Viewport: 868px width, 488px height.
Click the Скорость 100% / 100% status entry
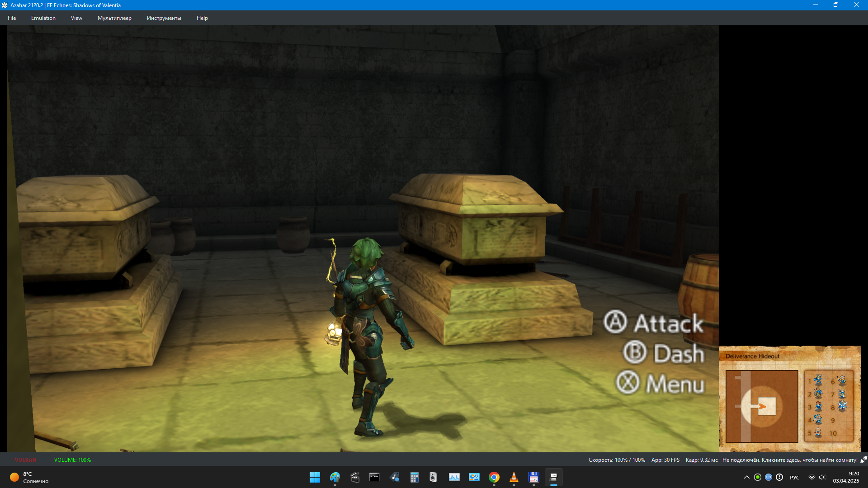click(x=617, y=460)
